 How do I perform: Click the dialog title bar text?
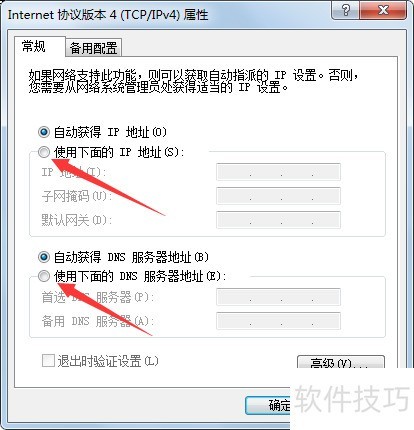[108, 15]
